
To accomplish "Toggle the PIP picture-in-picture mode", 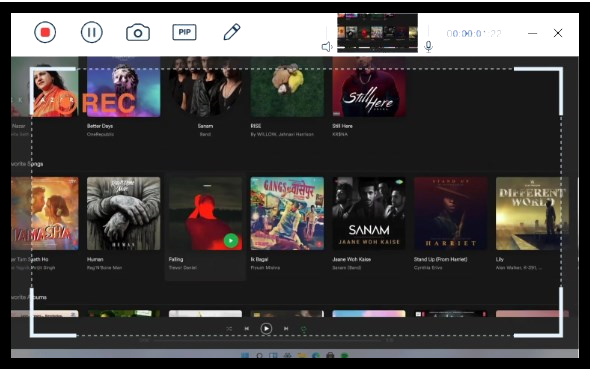I will [184, 32].
